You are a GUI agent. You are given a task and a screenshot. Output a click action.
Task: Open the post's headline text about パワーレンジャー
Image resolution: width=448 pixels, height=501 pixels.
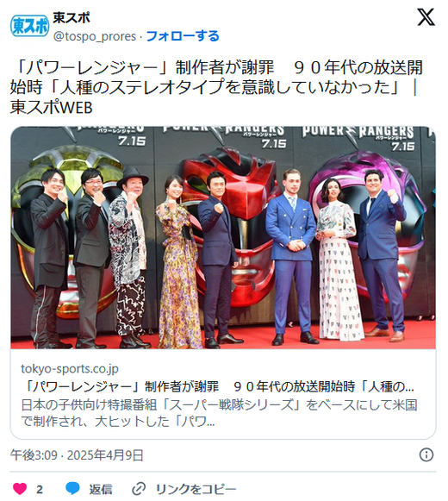[216, 87]
